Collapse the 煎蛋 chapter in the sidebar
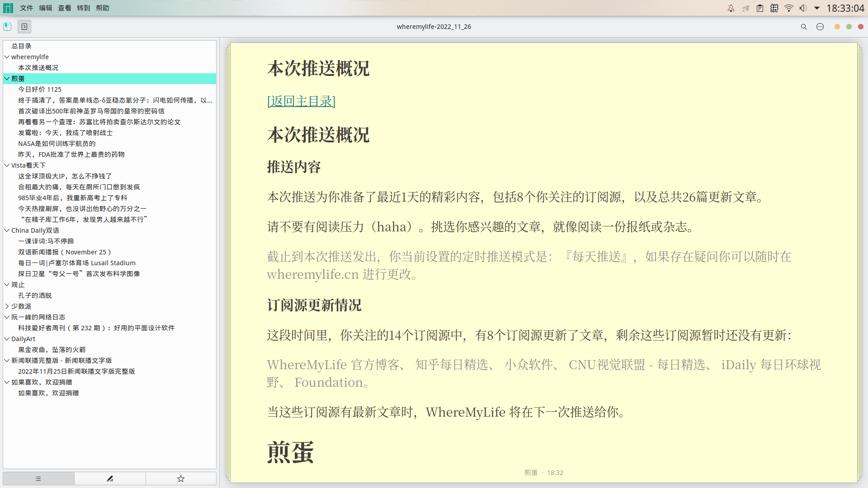 6,78
